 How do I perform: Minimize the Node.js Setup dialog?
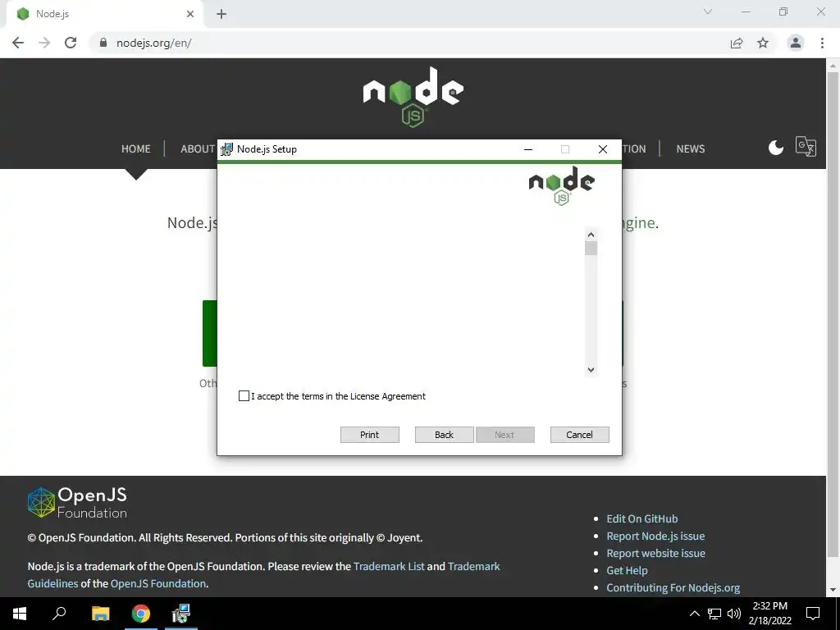[528, 149]
